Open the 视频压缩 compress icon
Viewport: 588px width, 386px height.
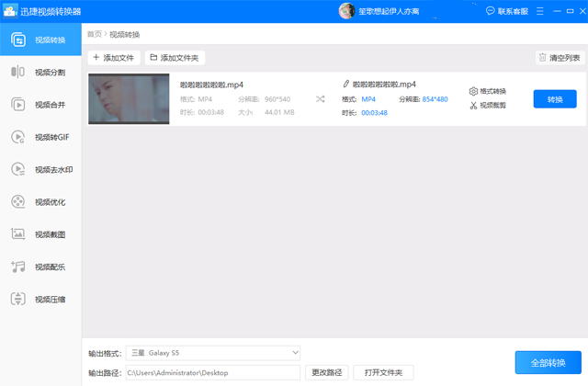point(17,299)
